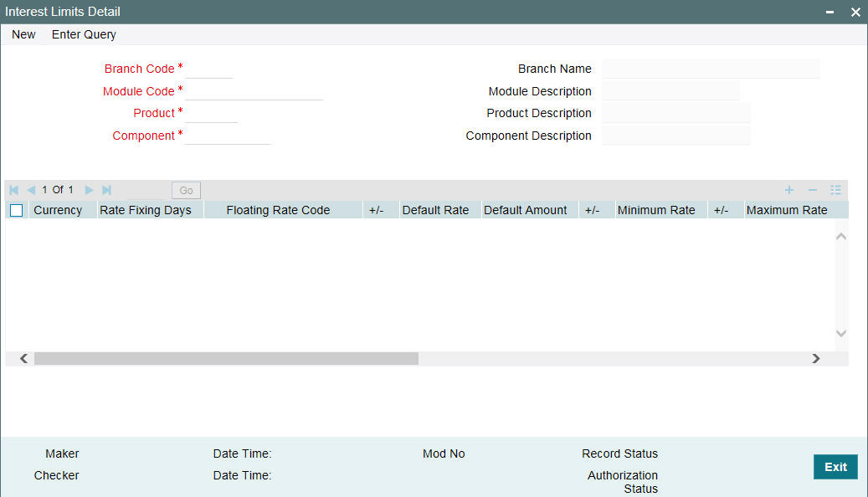The height and width of the screenshot is (497, 868).
Task: Click the Module Description field
Action: [x=670, y=90]
